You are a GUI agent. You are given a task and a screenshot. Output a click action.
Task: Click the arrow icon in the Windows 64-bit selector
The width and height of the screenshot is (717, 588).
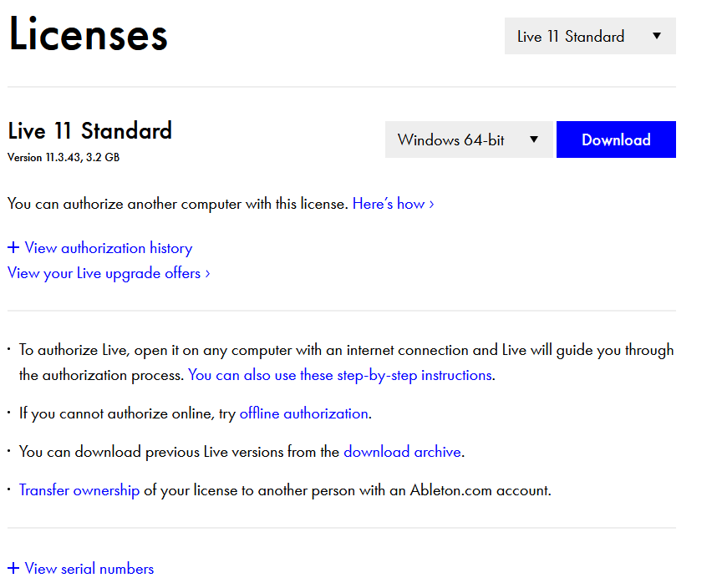(x=534, y=139)
